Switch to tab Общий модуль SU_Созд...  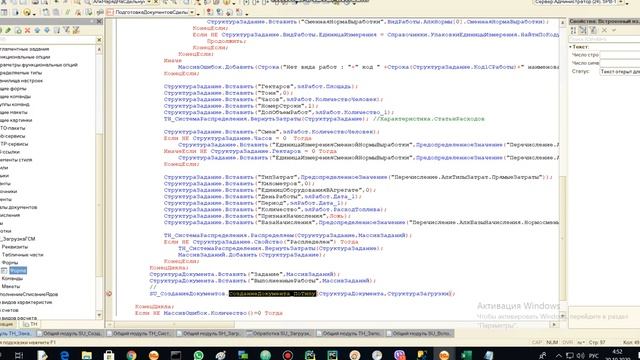tap(70, 333)
